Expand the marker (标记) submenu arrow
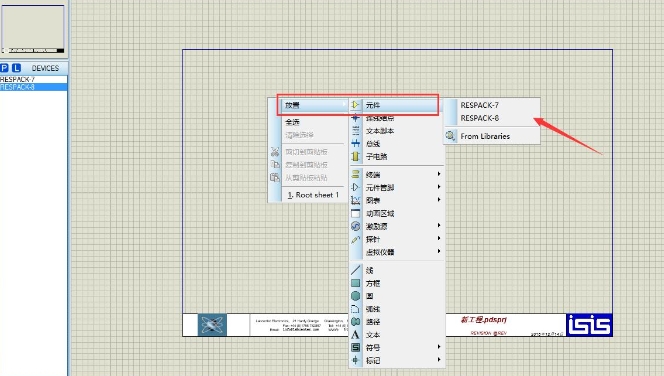Image resolution: width=664 pixels, height=376 pixels. click(x=439, y=359)
